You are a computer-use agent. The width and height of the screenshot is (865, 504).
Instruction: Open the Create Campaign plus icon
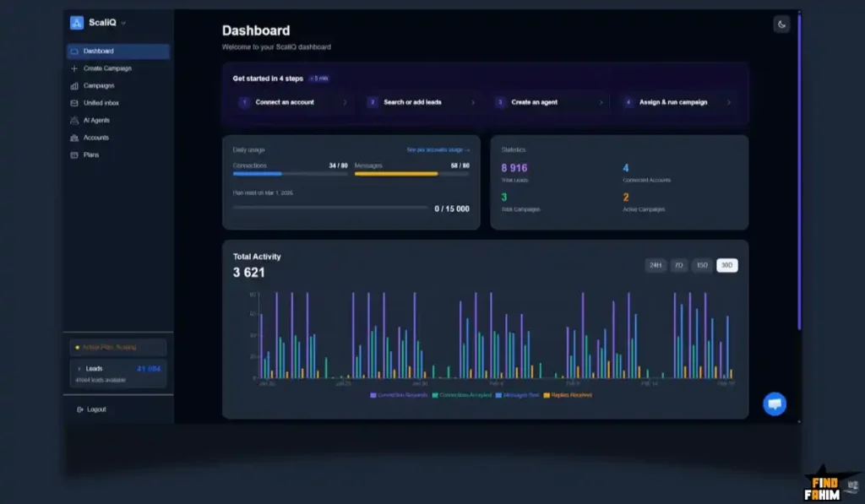[x=74, y=68]
